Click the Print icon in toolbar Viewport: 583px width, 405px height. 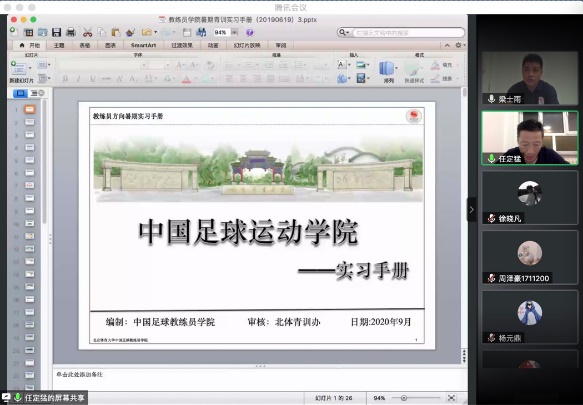pos(71,32)
